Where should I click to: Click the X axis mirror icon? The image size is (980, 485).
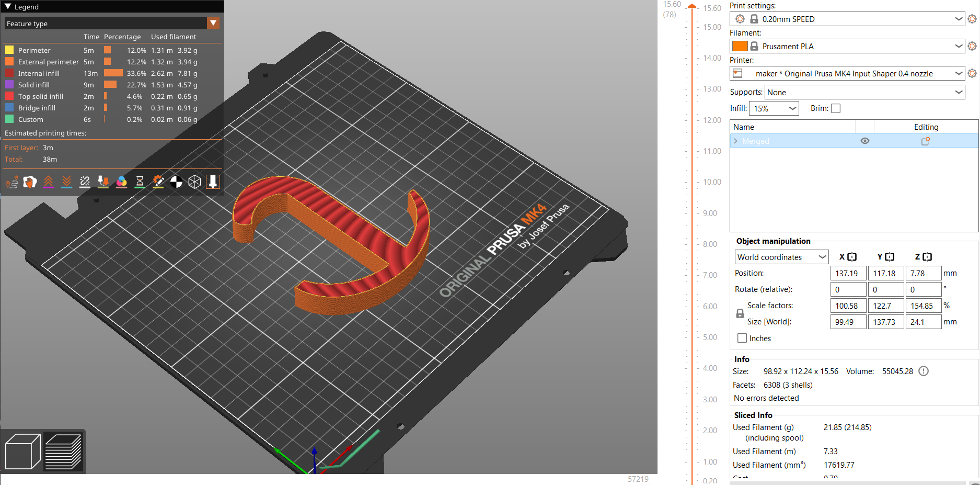[852, 257]
